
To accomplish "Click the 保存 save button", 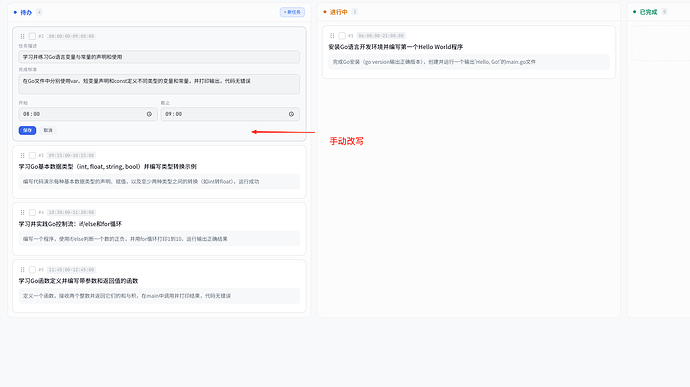I will click(x=27, y=130).
